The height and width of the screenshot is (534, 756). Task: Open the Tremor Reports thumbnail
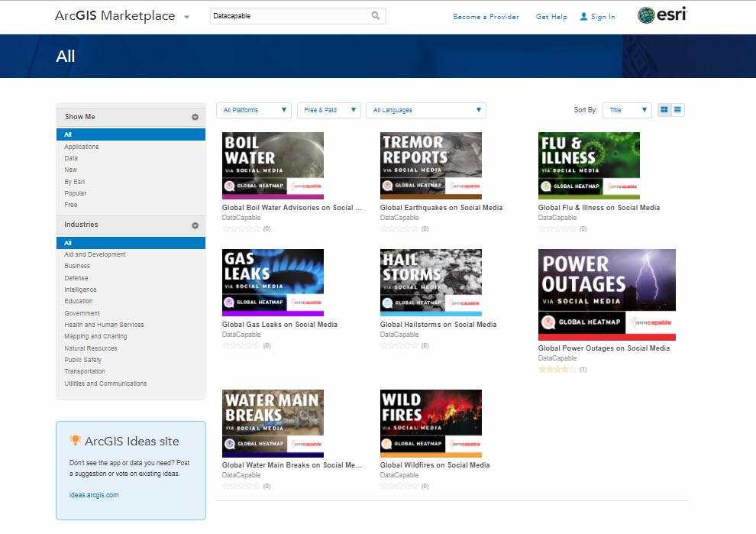pos(431,166)
